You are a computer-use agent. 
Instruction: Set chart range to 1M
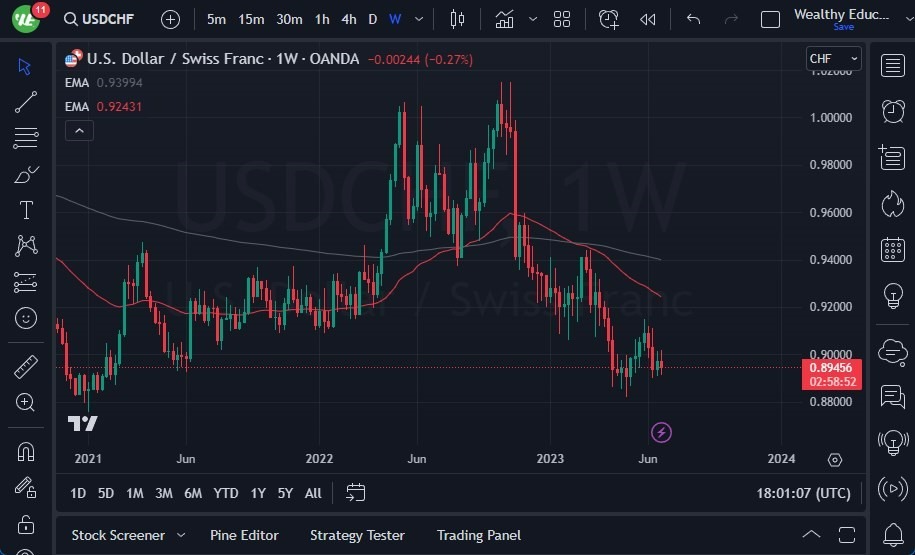point(135,493)
